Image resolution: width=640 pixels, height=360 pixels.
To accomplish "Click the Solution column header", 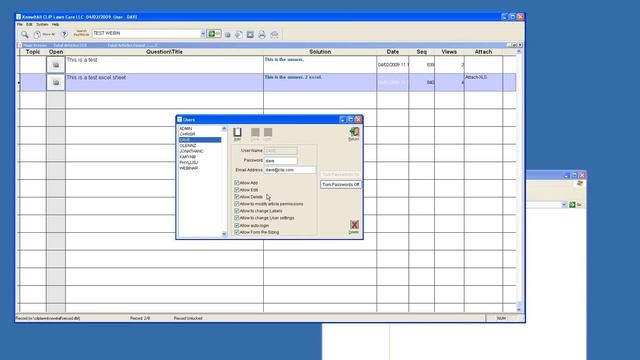I will point(320,52).
